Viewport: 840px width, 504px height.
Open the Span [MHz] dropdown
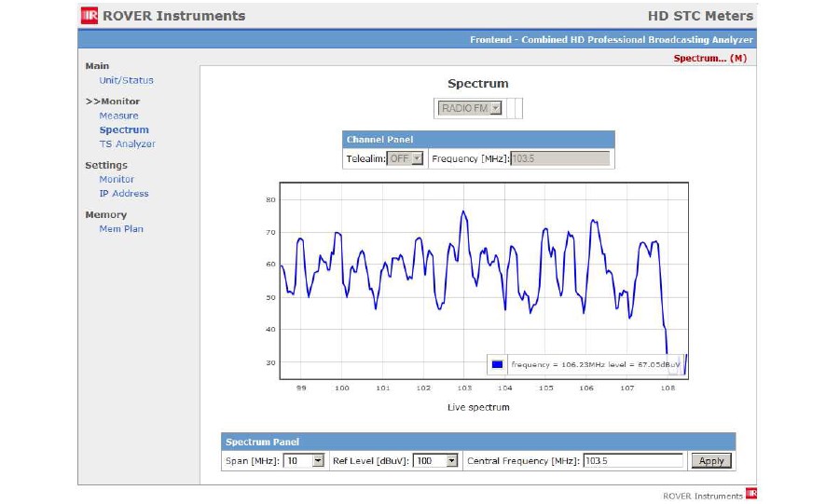(304, 460)
